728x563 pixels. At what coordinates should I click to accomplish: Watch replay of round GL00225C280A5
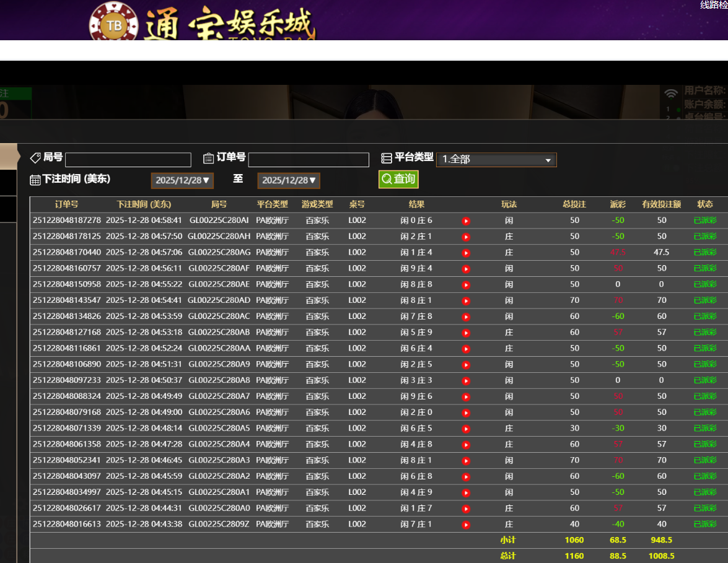click(466, 429)
